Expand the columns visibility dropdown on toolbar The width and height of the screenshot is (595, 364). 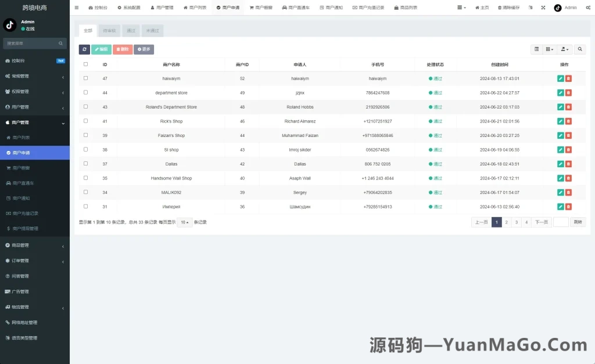(x=550, y=49)
